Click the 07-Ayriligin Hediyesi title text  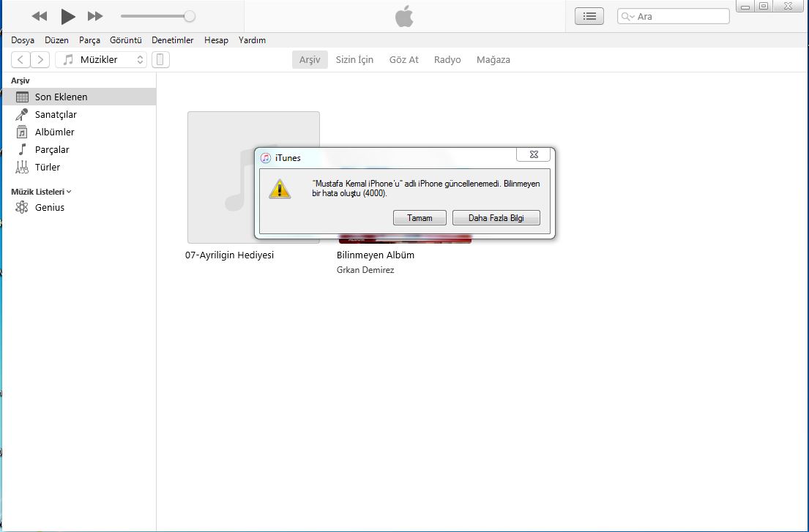230,255
